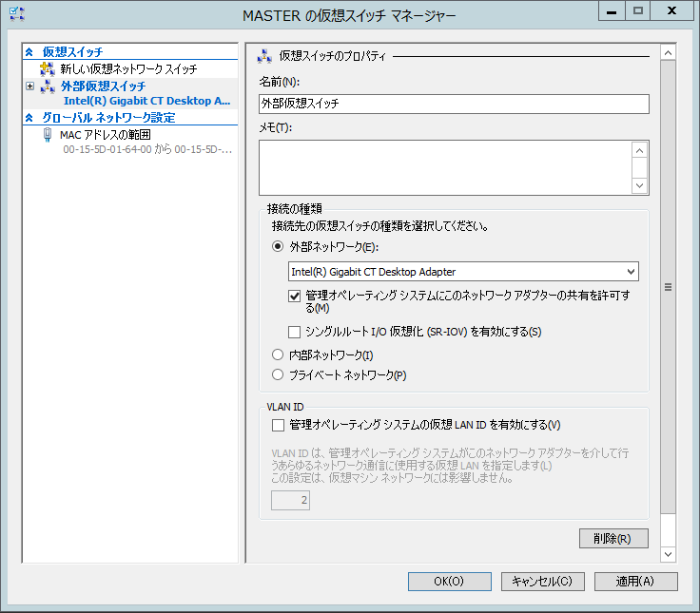Select 外部仮想スイッチ tree item
Viewport: 700px width, 613px height.
click(x=103, y=86)
